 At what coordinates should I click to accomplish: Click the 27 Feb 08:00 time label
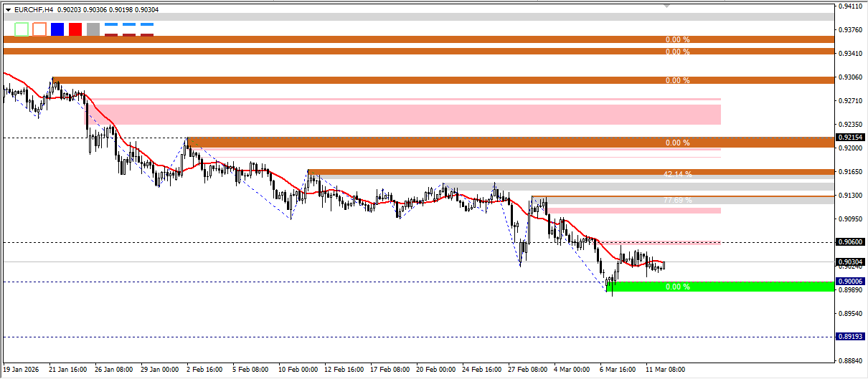click(x=527, y=370)
